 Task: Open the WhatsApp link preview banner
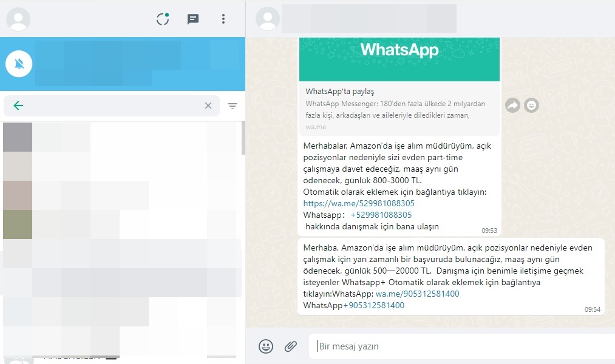tap(399, 59)
